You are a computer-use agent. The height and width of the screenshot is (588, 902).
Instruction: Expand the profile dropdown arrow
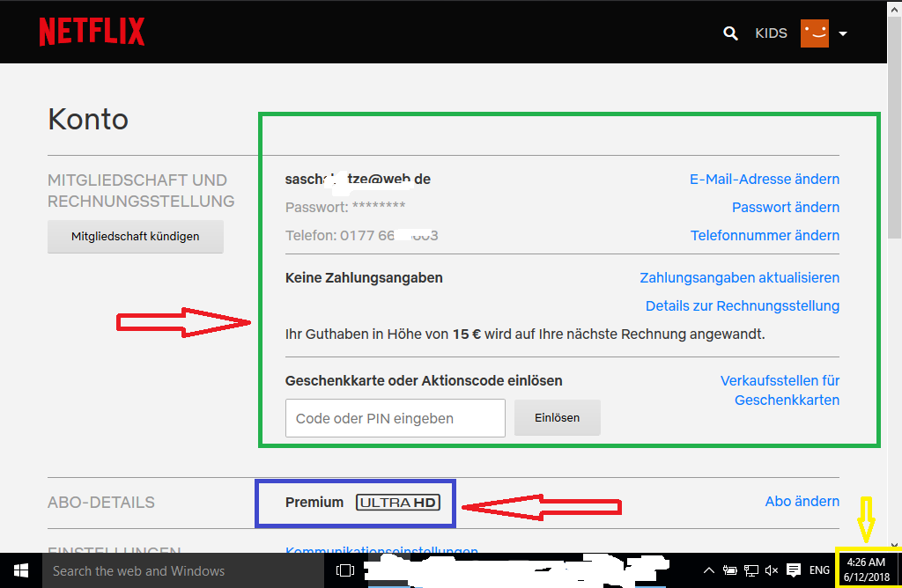pyautogui.click(x=843, y=34)
